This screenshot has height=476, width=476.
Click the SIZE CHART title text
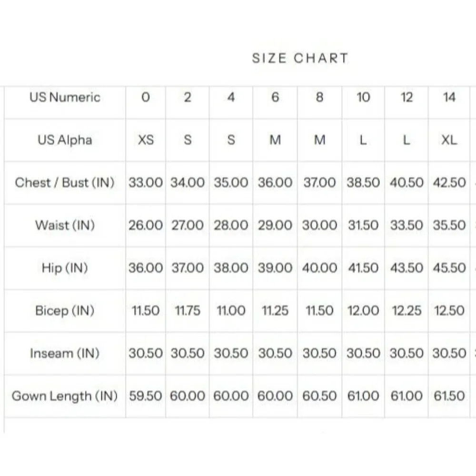300,59
